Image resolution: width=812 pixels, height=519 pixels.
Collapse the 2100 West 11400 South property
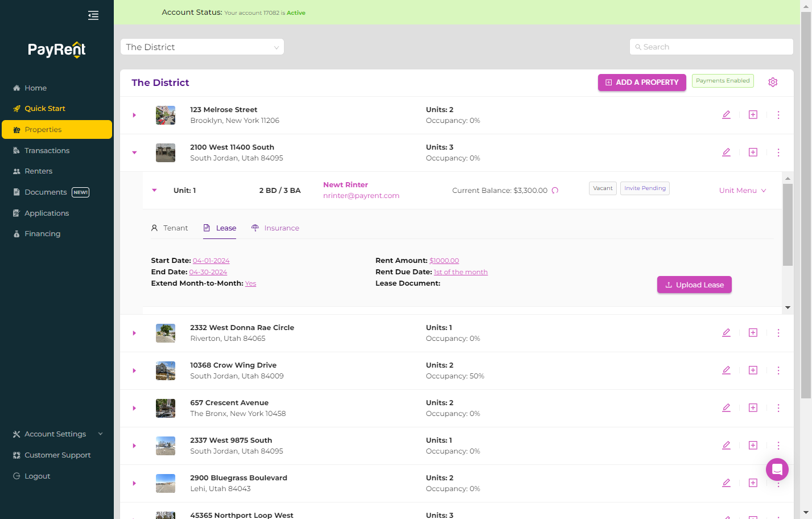coord(134,153)
